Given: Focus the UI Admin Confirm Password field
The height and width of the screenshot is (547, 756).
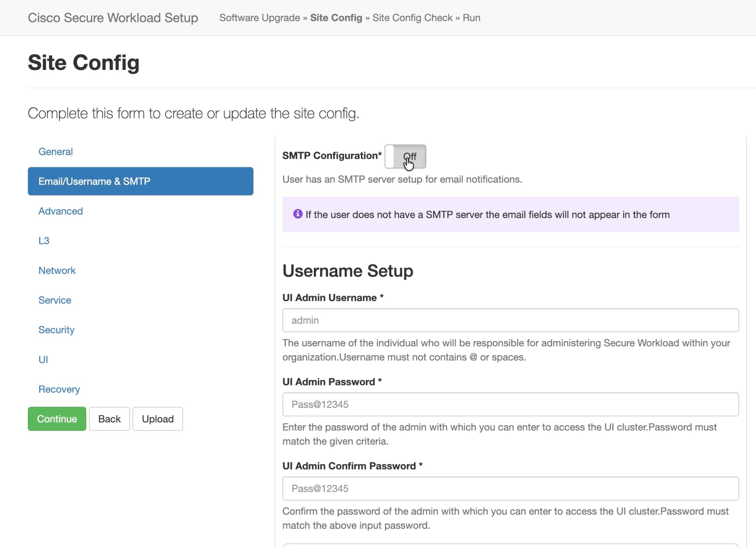Looking at the screenshot, I should click(x=510, y=488).
